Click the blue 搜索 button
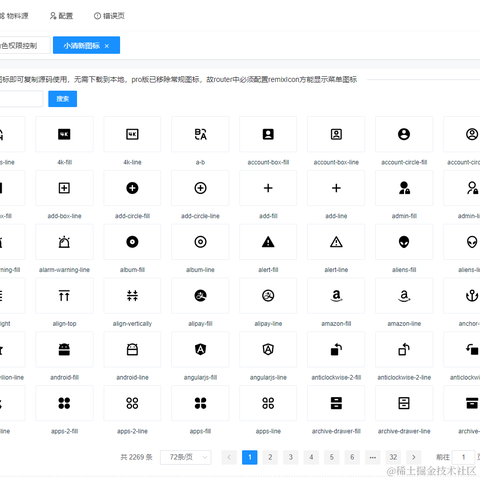The image size is (480, 480). 63,99
